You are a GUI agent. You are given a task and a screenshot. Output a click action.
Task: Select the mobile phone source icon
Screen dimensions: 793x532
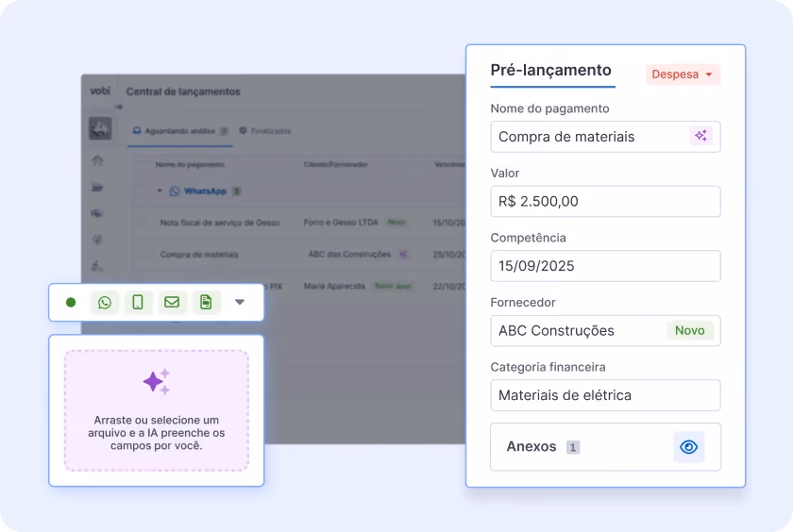pyautogui.click(x=138, y=302)
